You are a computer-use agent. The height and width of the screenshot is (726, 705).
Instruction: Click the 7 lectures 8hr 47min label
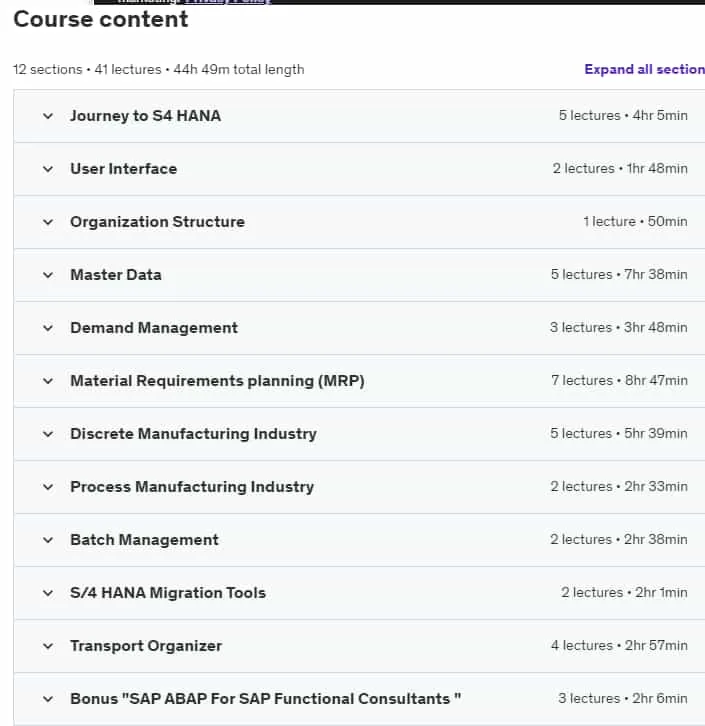pyautogui.click(x=619, y=381)
